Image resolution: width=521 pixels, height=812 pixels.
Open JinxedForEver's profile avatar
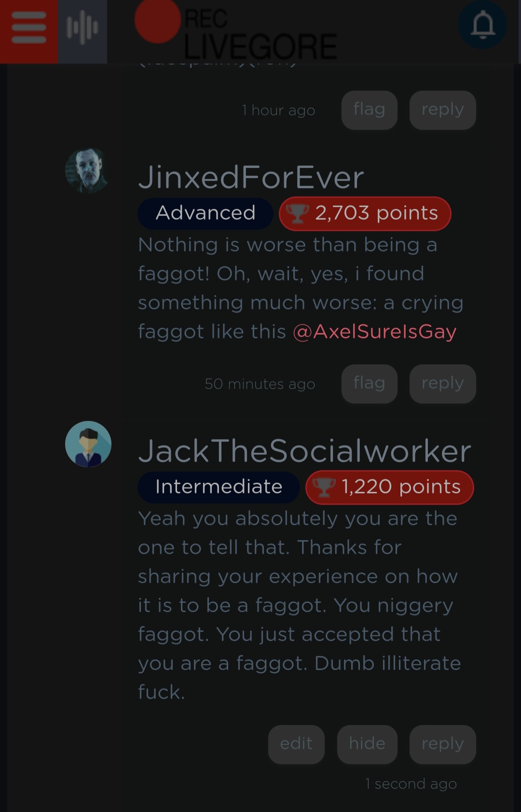pos(88,170)
